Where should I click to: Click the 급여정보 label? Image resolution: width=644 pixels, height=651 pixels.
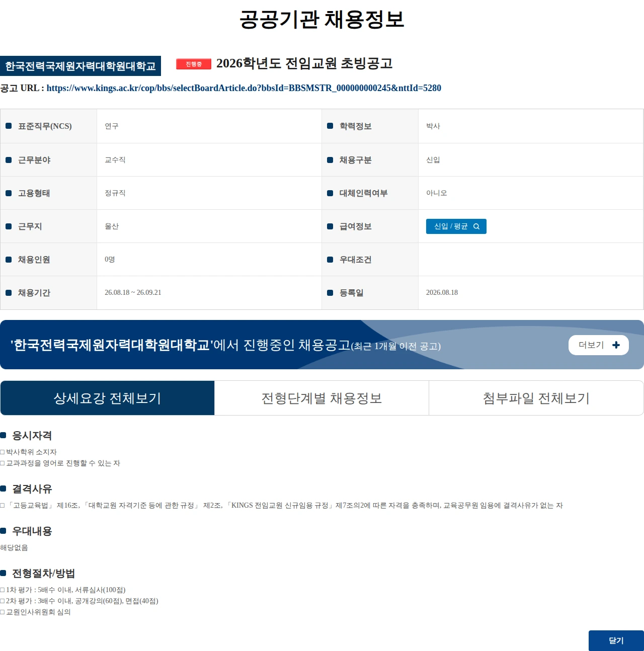[355, 226]
